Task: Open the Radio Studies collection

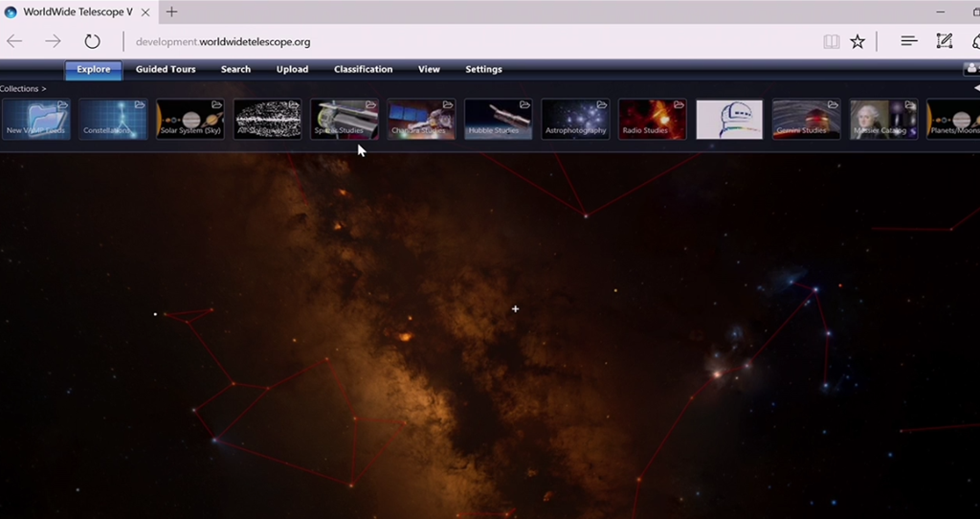Action: 653,120
